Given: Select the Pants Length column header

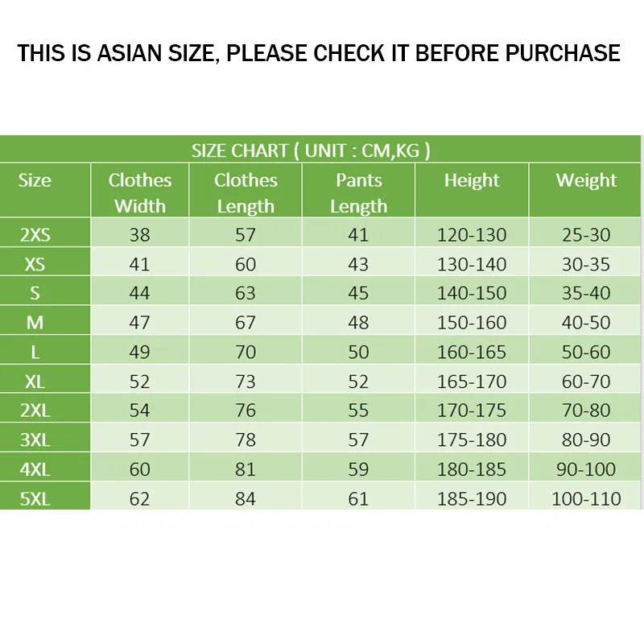Looking at the screenshot, I should pyautogui.click(x=358, y=192).
